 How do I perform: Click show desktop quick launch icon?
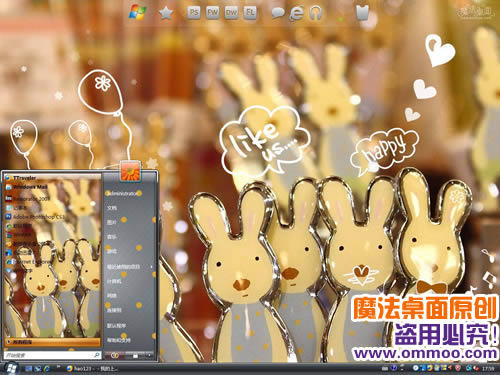click(29, 368)
